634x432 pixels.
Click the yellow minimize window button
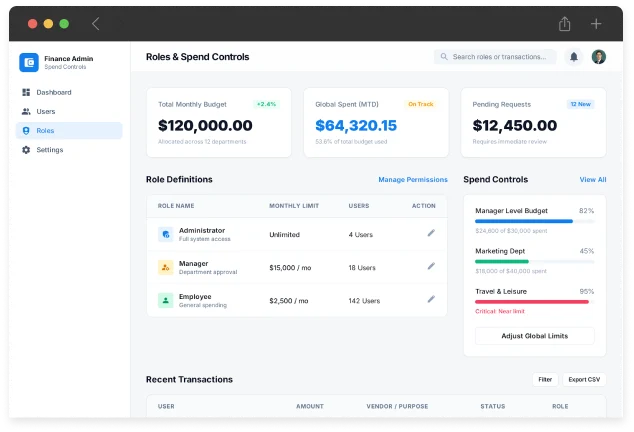(48, 24)
